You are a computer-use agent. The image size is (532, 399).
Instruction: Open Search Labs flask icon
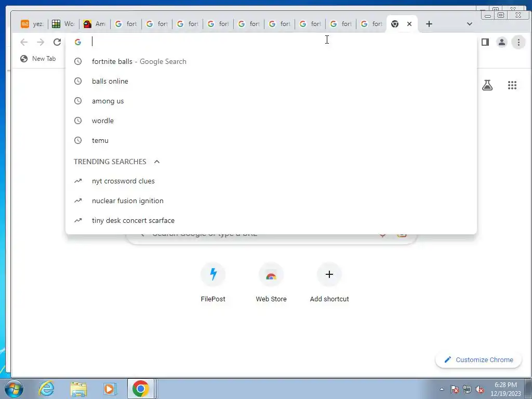coord(487,85)
